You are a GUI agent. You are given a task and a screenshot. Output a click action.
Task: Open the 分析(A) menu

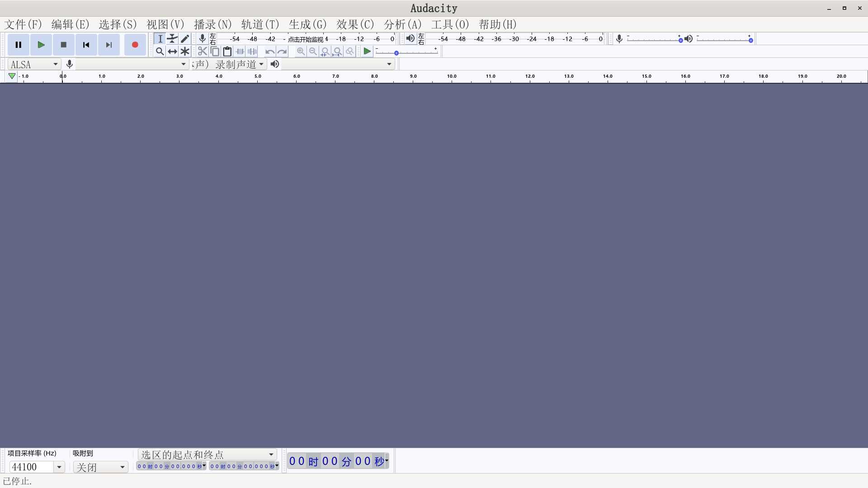pos(403,24)
